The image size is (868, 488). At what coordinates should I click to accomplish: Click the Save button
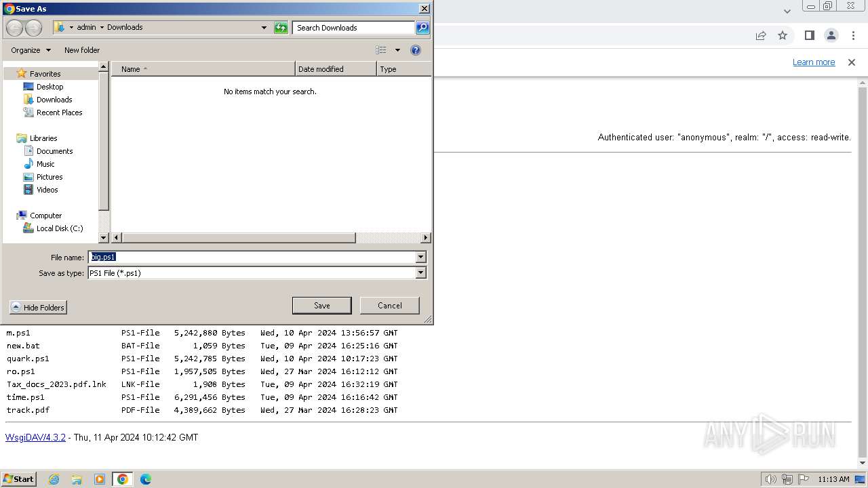[321, 306]
